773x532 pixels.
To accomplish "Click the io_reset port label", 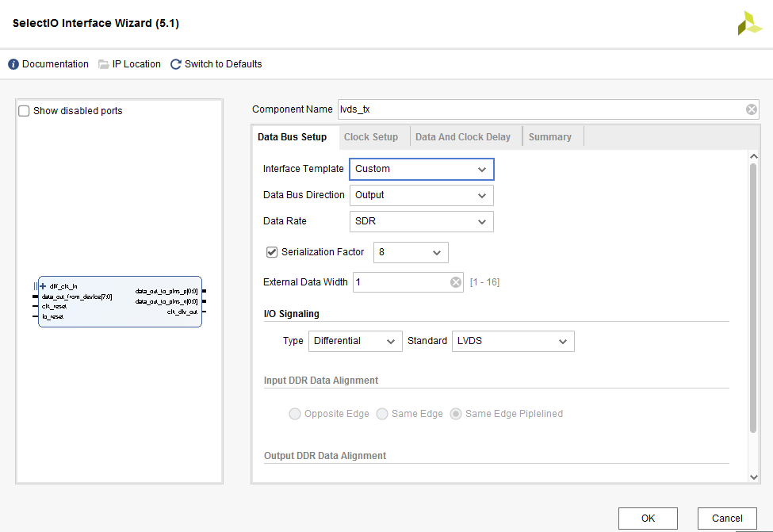I will click(x=53, y=316).
